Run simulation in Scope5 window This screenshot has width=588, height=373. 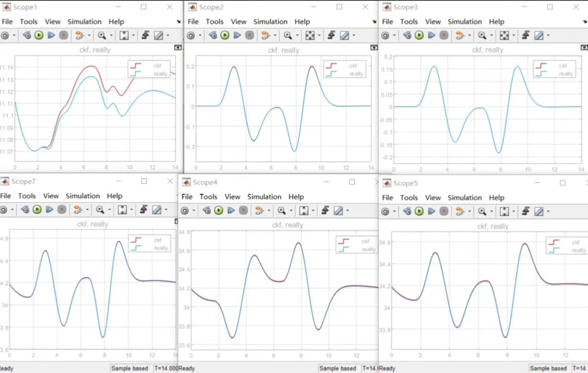tap(419, 211)
